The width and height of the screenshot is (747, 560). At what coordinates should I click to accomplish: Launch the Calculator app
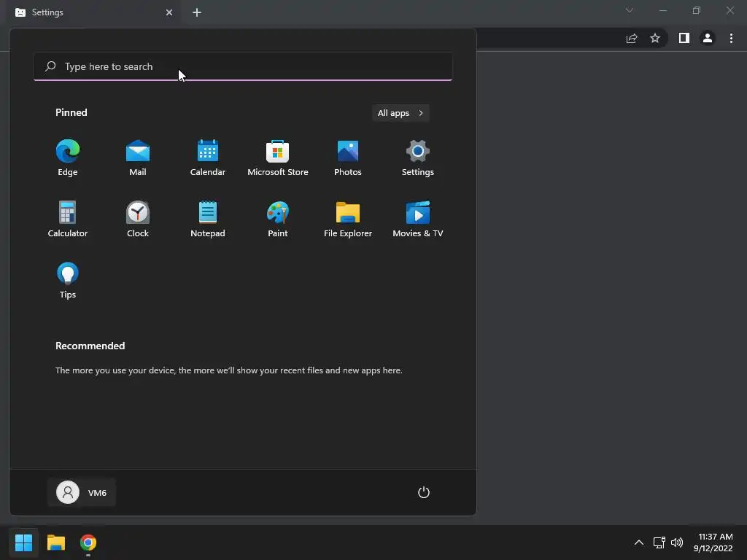[68, 219]
